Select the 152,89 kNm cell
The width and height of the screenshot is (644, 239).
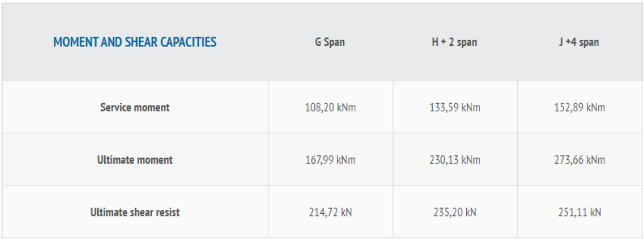tap(579, 108)
